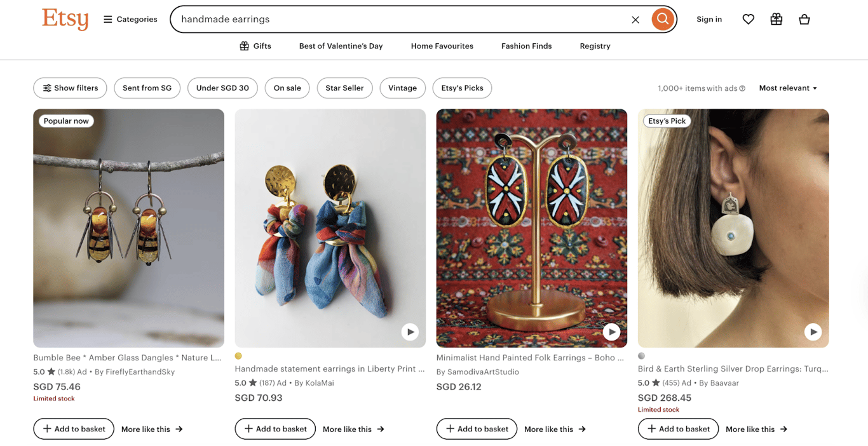Select Home Favourites in navigation

point(442,46)
